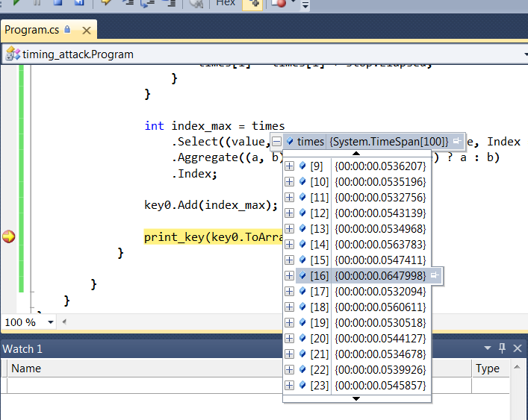Screen dimensions: 528x420
Task: Click the Break All pause button
Action: click(37, 2)
